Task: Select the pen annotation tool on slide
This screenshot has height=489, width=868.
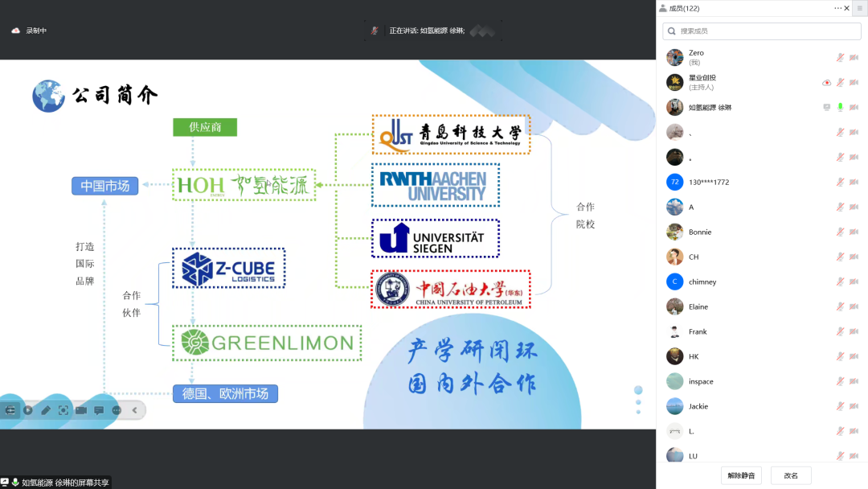Action: tap(45, 410)
